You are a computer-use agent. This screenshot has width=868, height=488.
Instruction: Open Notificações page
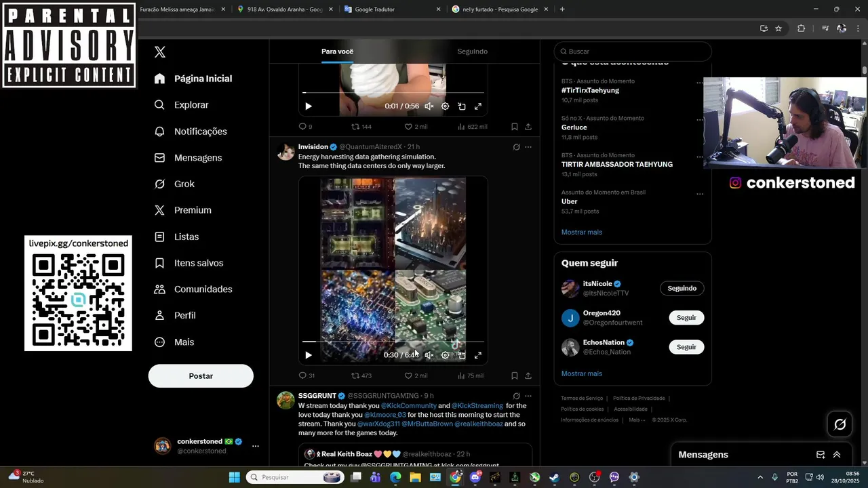(191, 131)
